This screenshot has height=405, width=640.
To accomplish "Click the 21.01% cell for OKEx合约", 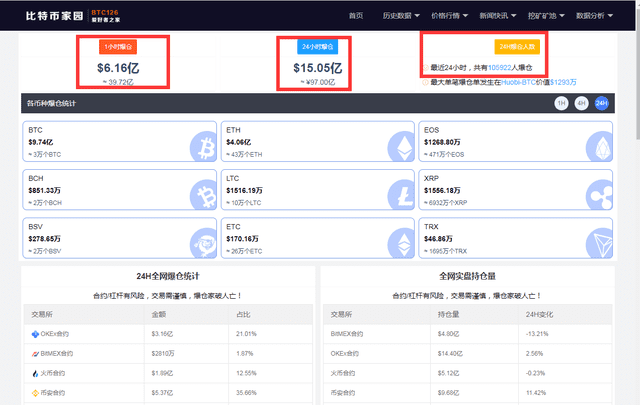I will (246, 334).
